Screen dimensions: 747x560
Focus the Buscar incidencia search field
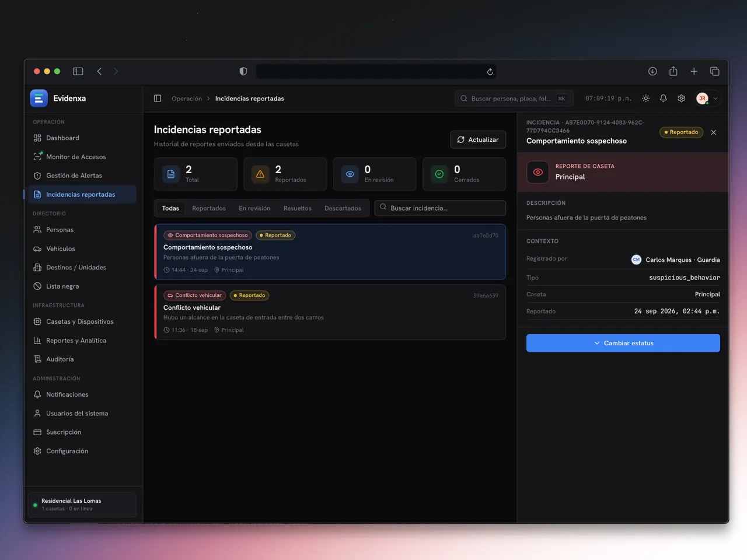tap(440, 208)
